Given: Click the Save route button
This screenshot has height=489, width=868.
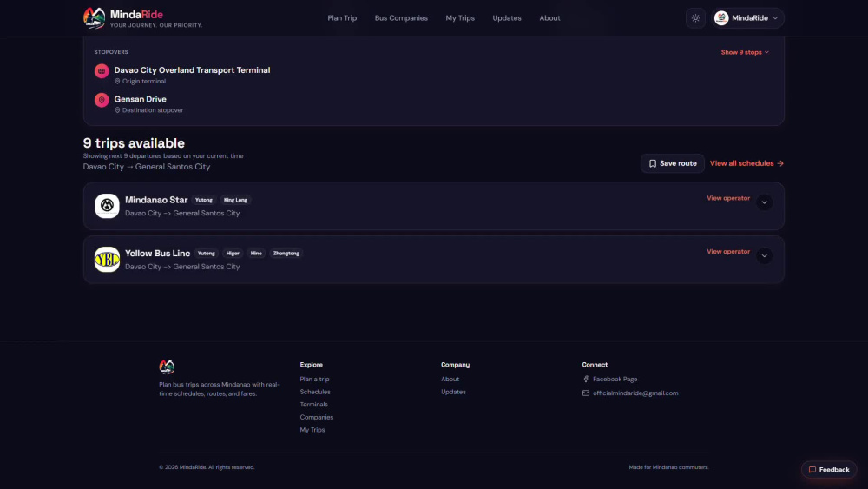Looking at the screenshot, I should click(672, 163).
